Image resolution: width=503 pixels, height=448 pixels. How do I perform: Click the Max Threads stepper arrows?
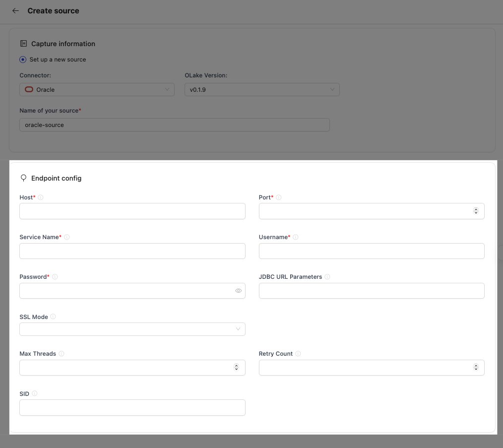click(x=237, y=368)
